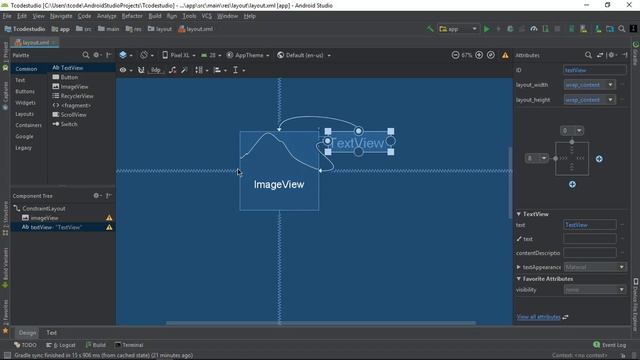Select Widgets palette category
This screenshot has width=640, height=360.
pos(25,103)
